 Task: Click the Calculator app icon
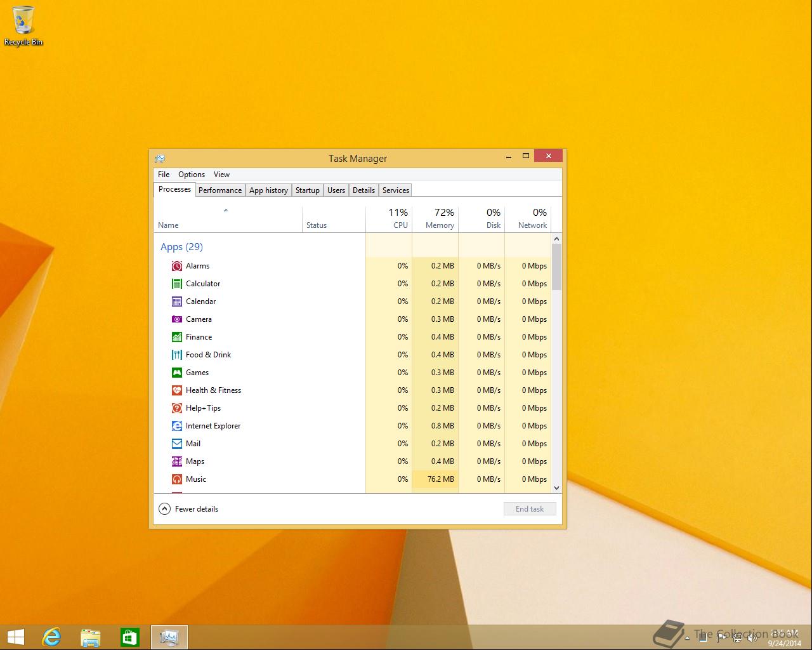tap(177, 284)
